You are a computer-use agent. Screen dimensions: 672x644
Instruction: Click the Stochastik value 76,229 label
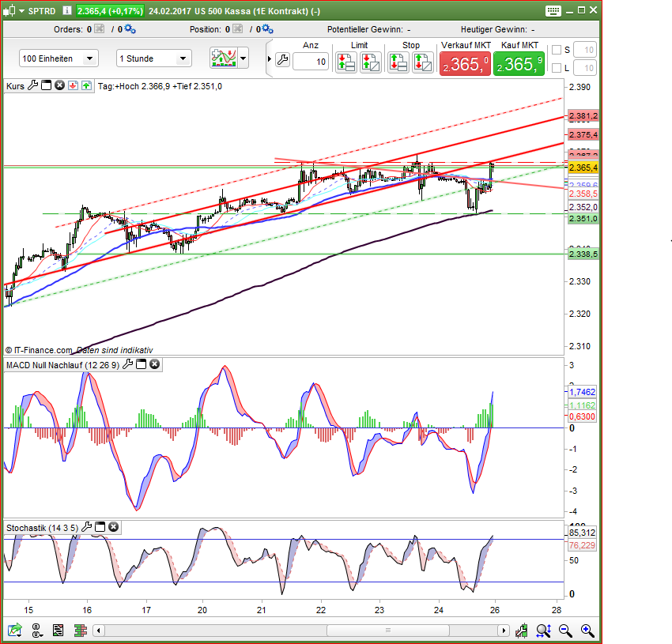[x=582, y=545]
